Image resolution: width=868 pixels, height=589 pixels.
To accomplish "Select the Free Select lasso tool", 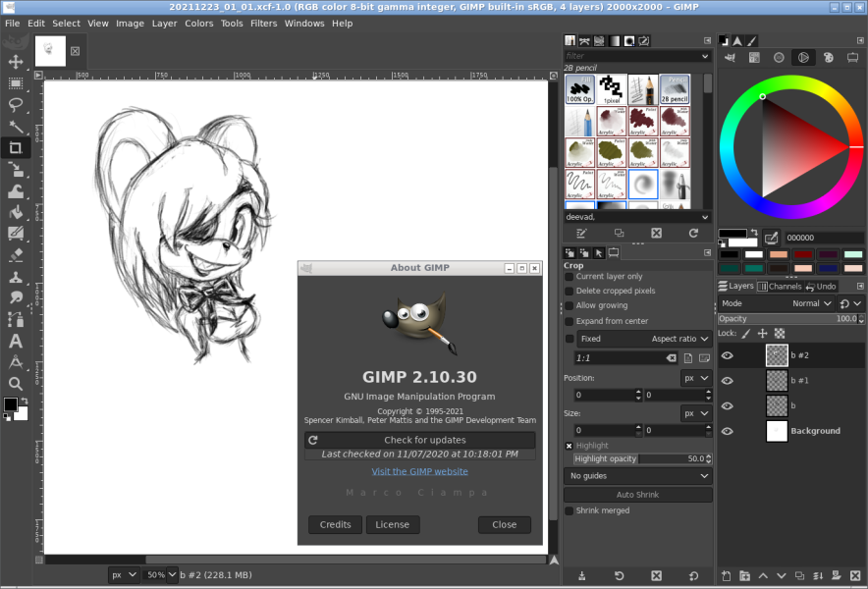I will pos(16,105).
